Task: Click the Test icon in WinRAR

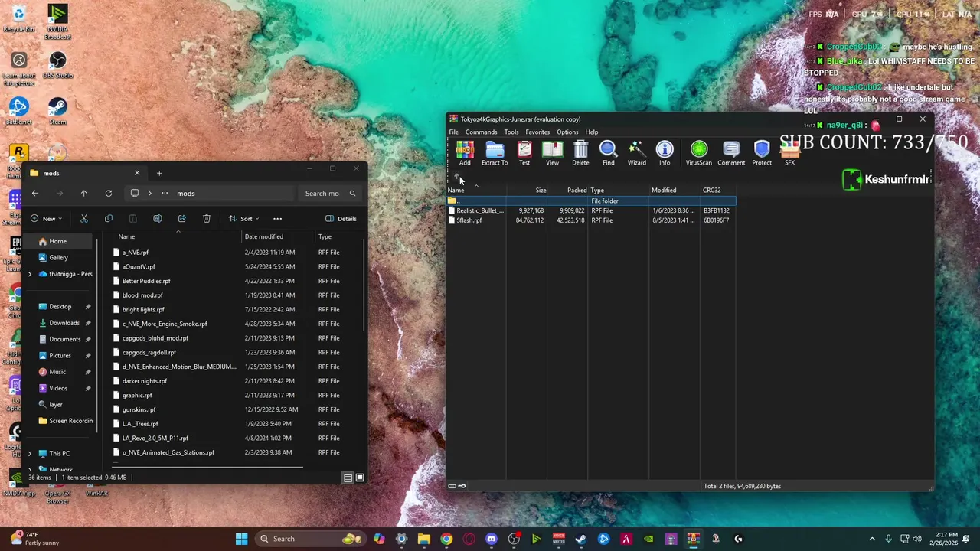Action: click(524, 153)
